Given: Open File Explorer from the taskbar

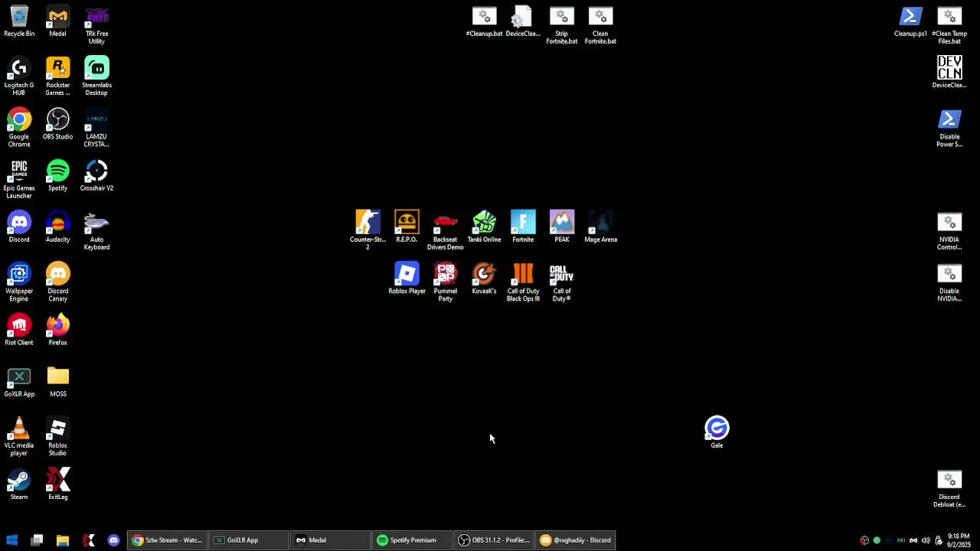Looking at the screenshot, I should point(63,540).
